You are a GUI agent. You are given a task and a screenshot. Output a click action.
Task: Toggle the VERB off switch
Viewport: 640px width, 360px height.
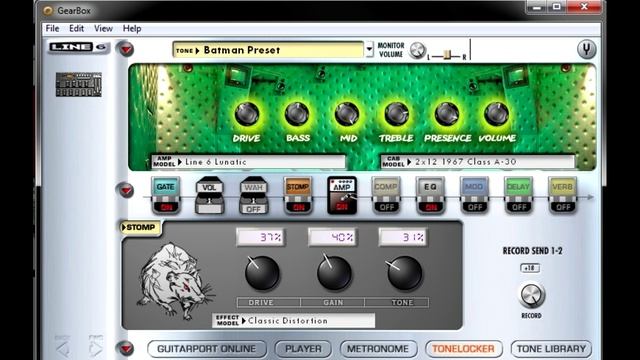[562, 207]
